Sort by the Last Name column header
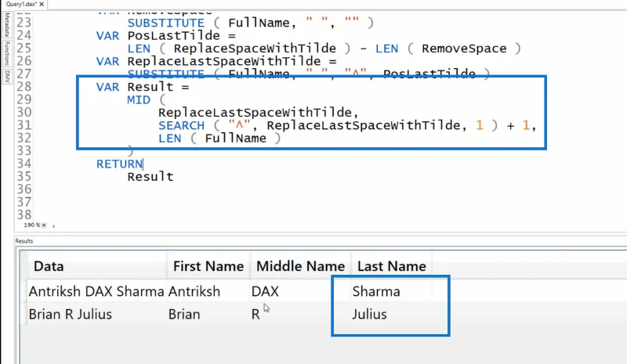627x364 pixels. point(391,266)
